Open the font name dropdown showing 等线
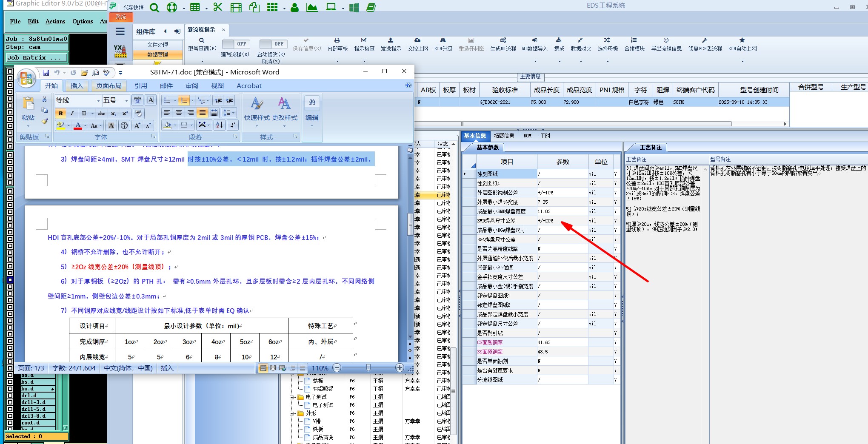The width and height of the screenshot is (868, 444). (98, 100)
